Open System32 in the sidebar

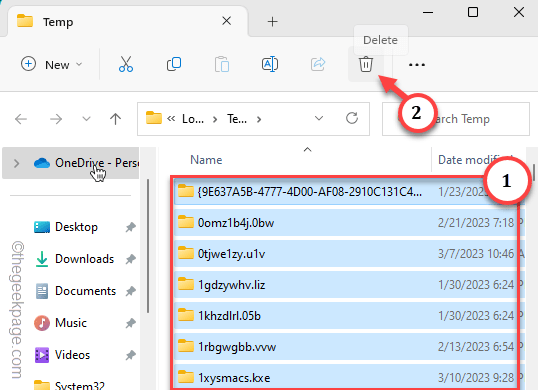[x=69, y=385]
